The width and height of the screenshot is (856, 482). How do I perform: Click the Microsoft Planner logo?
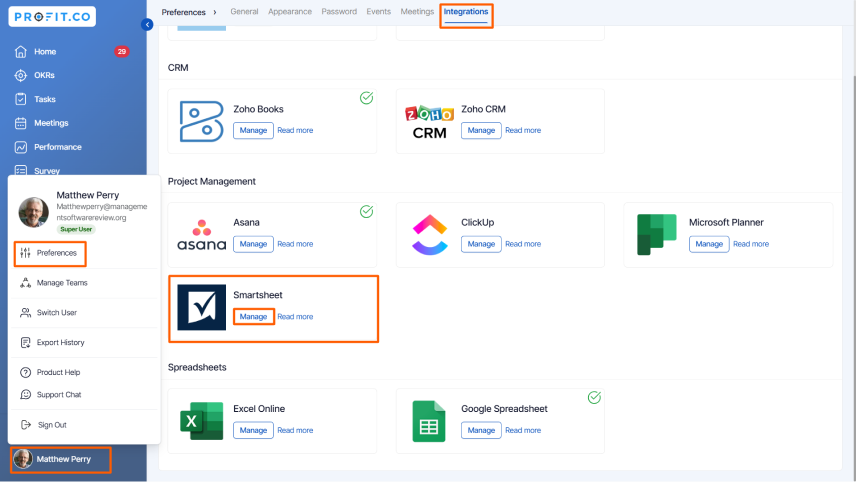(x=657, y=235)
